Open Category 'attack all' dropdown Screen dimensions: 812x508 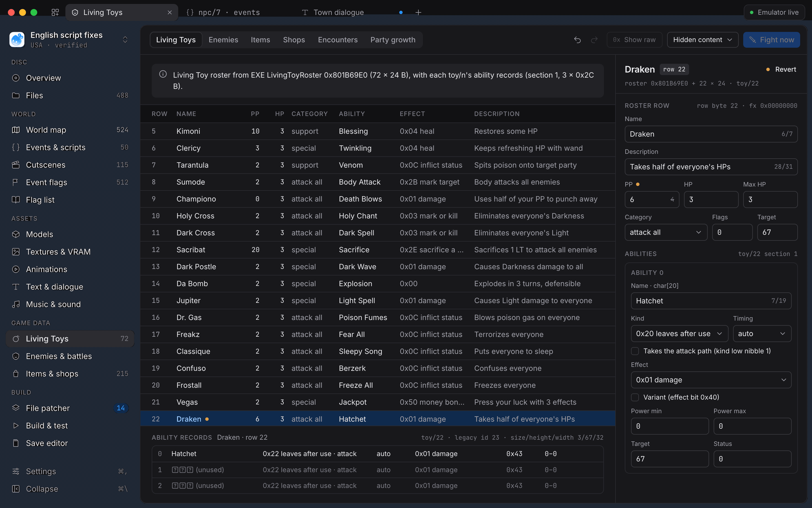click(x=666, y=233)
